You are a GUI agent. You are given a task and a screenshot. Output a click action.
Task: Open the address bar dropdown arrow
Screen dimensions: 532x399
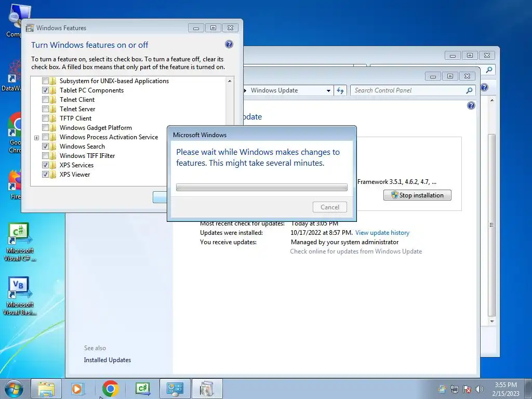328,90
